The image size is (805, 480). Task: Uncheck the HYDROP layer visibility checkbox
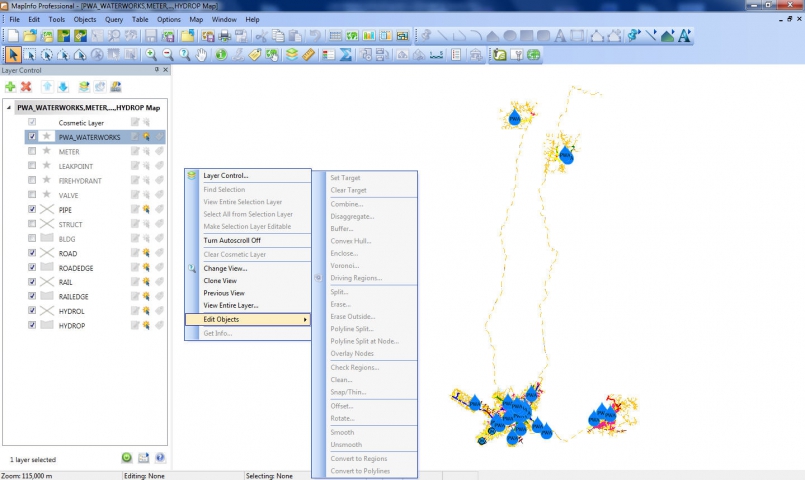pos(32,325)
